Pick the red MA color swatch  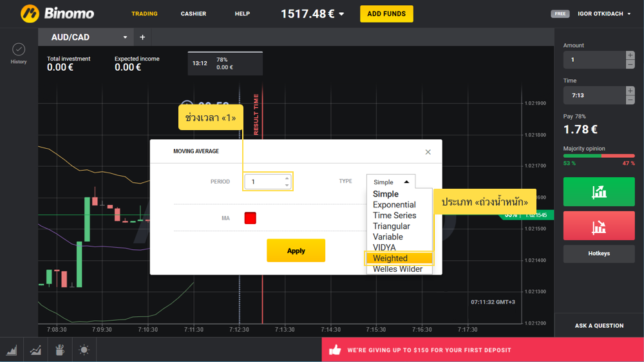[251, 218]
